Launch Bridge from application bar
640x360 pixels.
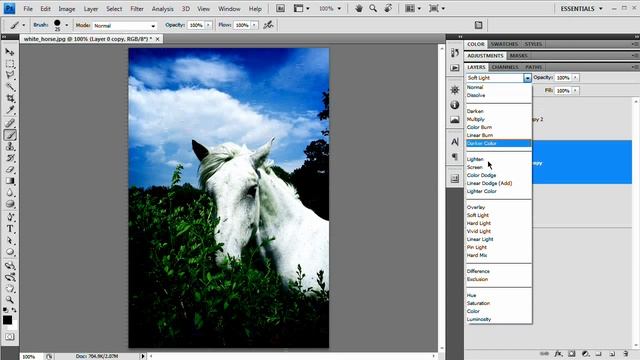[x=280, y=9]
